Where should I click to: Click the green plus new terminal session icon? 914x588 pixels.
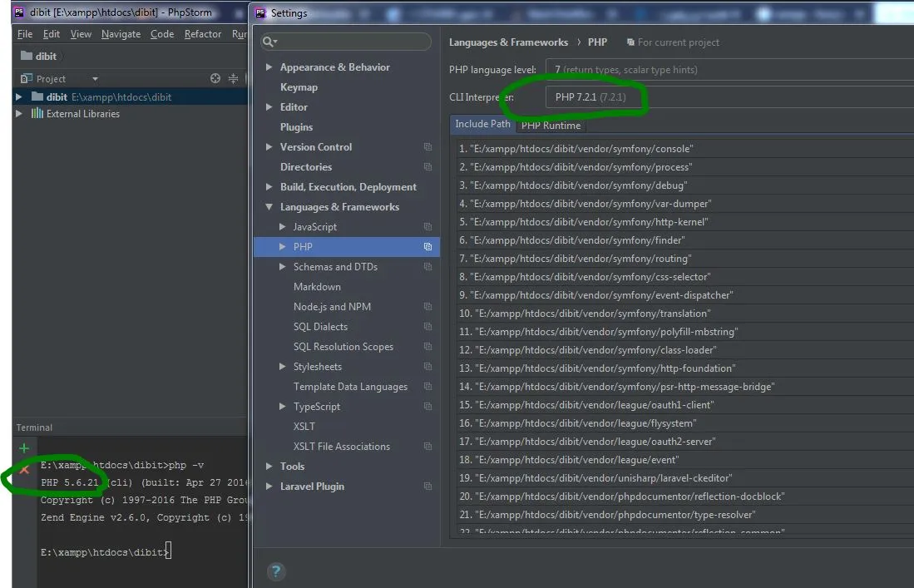(24, 448)
